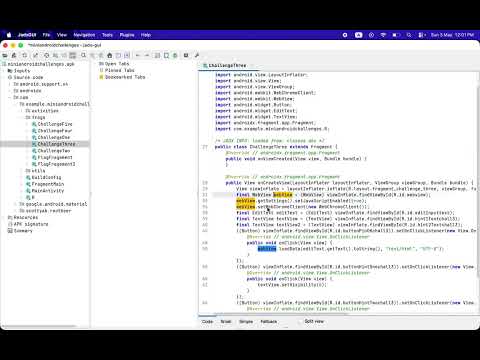
Task: Click the Wi-Fi status icon
Action: point(384,35)
